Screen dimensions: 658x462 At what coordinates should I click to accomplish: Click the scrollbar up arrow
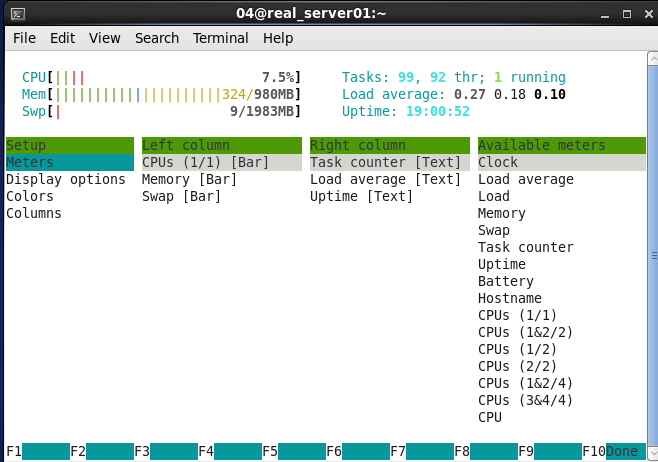tap(653, 58)
